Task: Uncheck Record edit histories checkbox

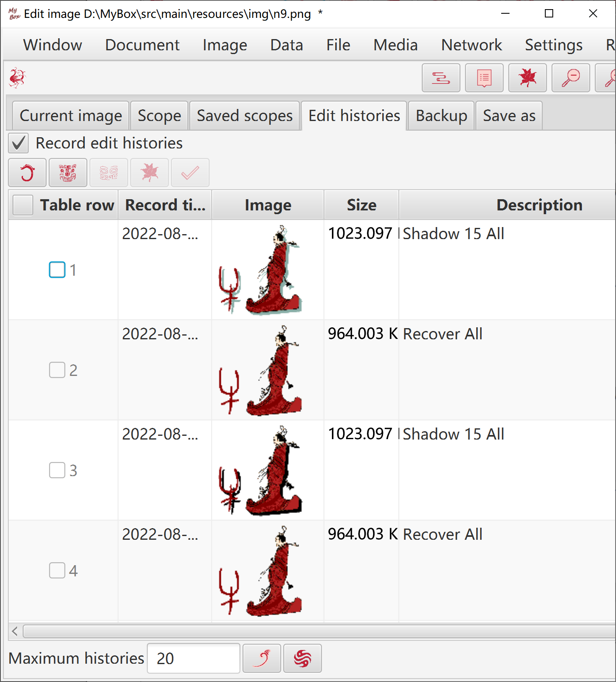Action: pos(18,143)
